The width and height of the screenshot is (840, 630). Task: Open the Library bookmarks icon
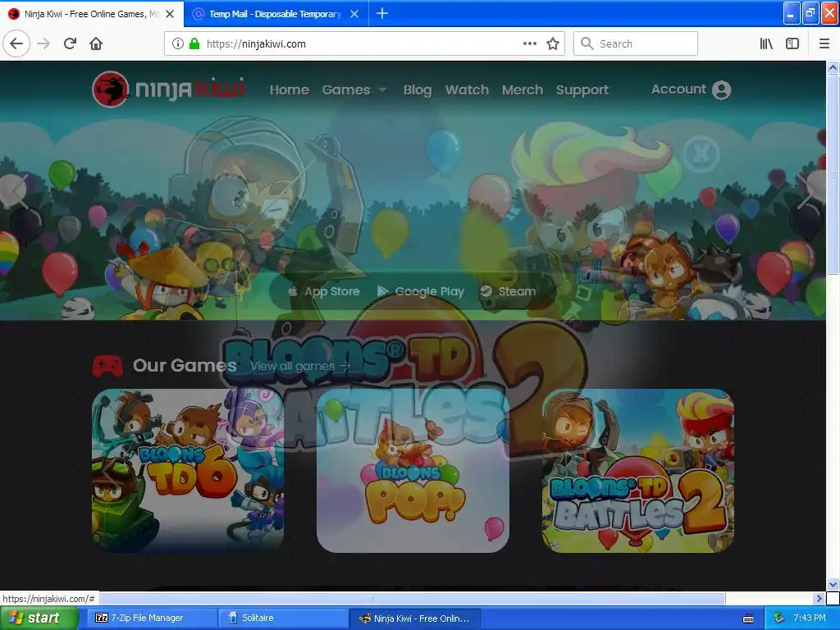(x=766, y=43)
